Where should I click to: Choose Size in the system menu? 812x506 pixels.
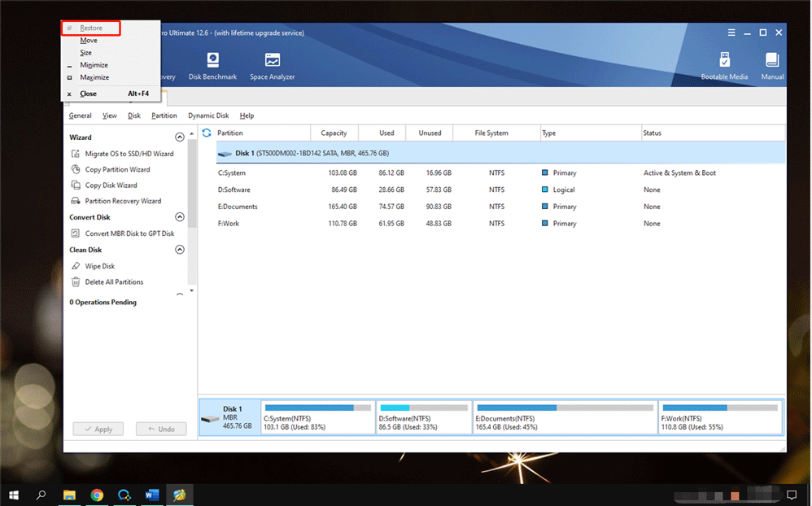[111, 53]
